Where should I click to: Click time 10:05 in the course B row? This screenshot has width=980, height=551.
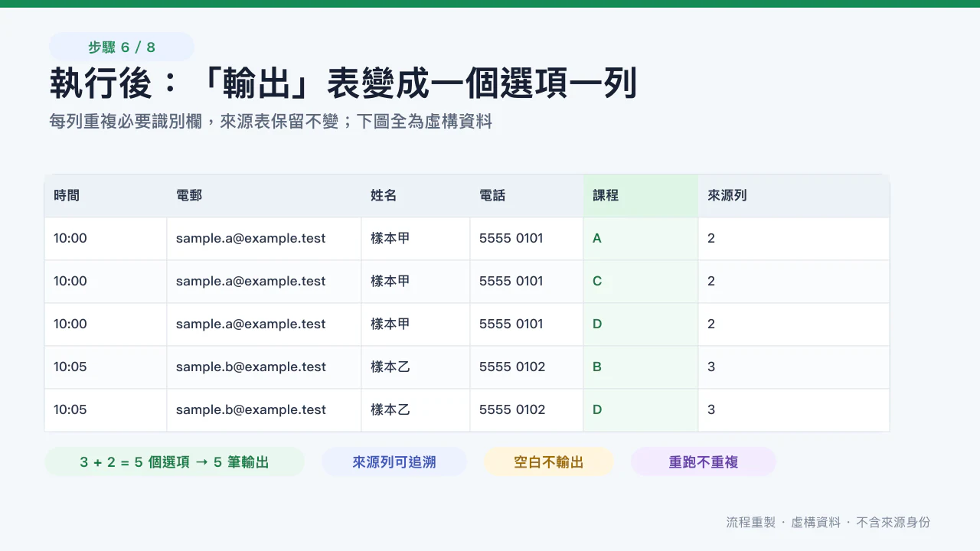pos(106,367)
